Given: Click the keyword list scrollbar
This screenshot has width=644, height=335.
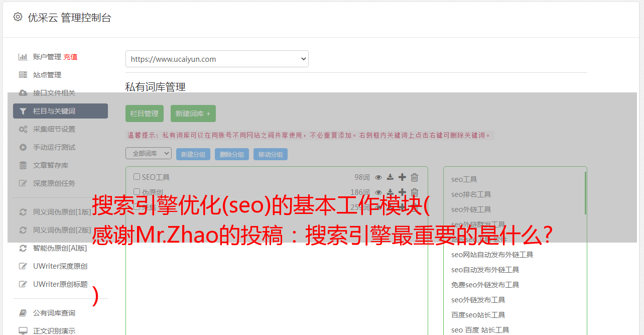Looking at the screenshot, I should (x=585, y=193).
